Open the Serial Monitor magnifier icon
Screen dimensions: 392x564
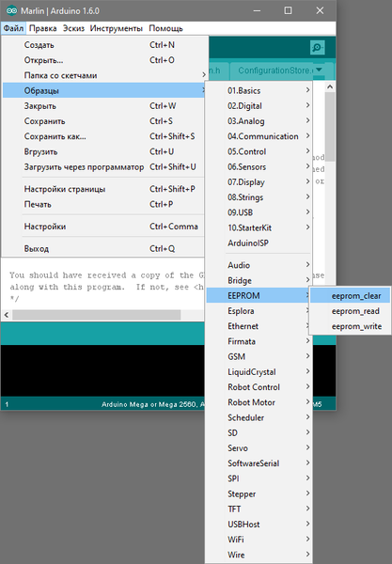(317, 48)
